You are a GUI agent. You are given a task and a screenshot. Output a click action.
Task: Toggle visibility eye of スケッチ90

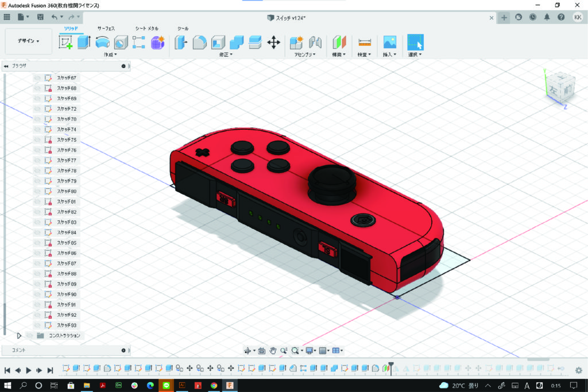(38, 294)
